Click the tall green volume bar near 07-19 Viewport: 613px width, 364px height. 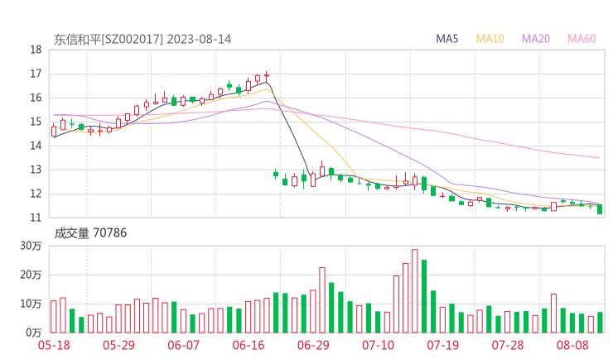click(424, 296)
